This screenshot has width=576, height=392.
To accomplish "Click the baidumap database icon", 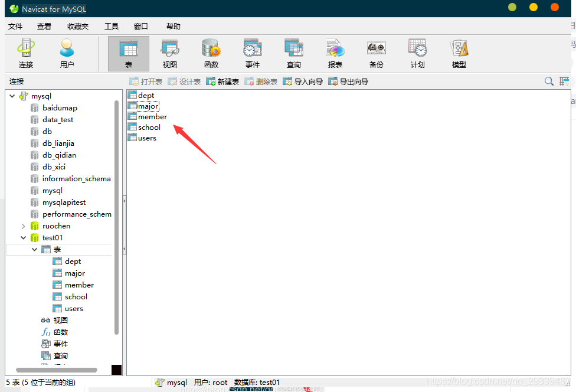I will [x=35, y=107].
